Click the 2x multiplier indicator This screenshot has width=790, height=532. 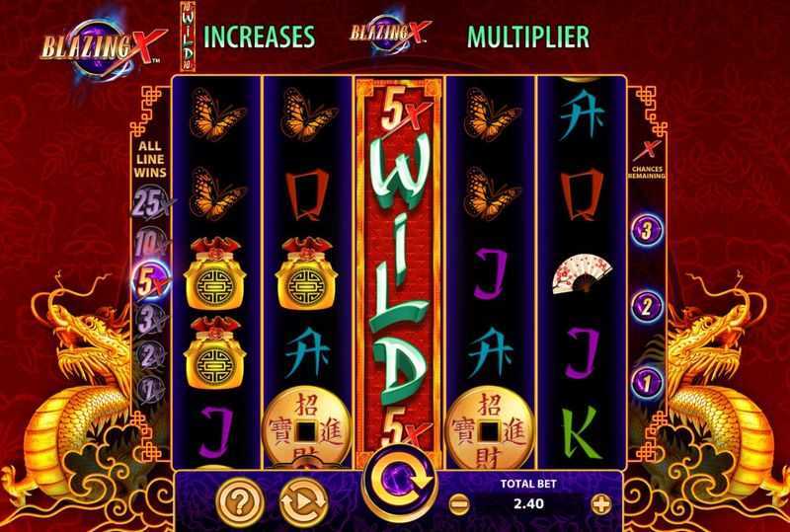[150, 355]
